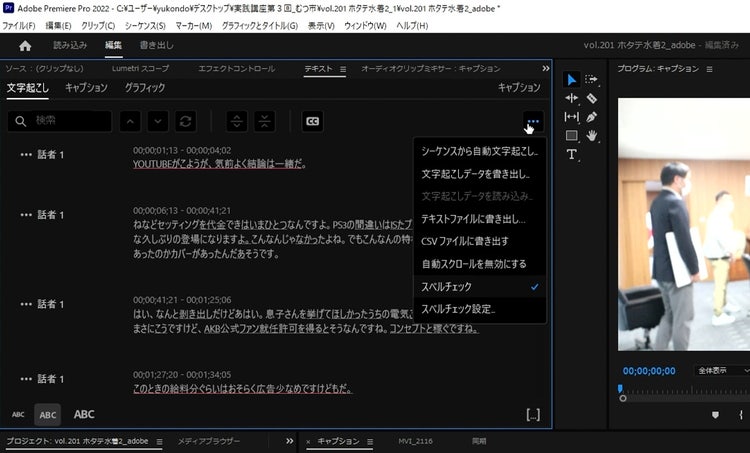Open the エフェクトコントロール panel tab
The width and height of the screenshot is (750, 453).
click(237, 68)
